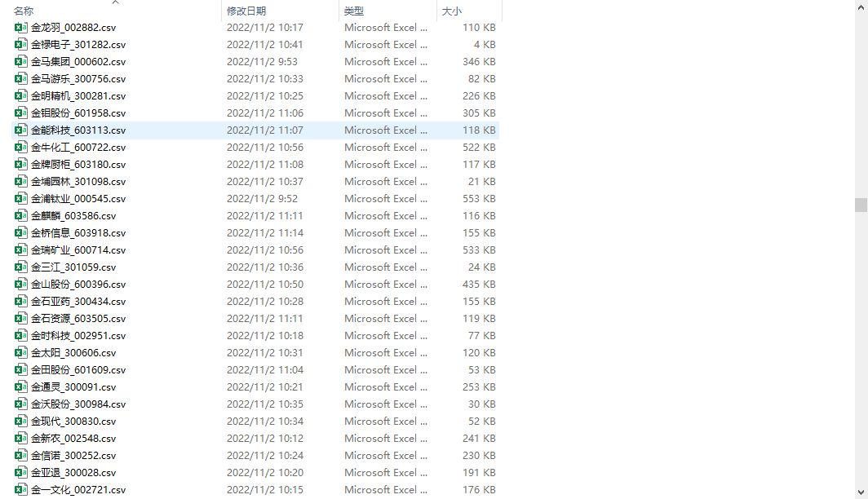Sort by the 修改日期 column header
Screen dimensions: 868x499
pos(246,11)
